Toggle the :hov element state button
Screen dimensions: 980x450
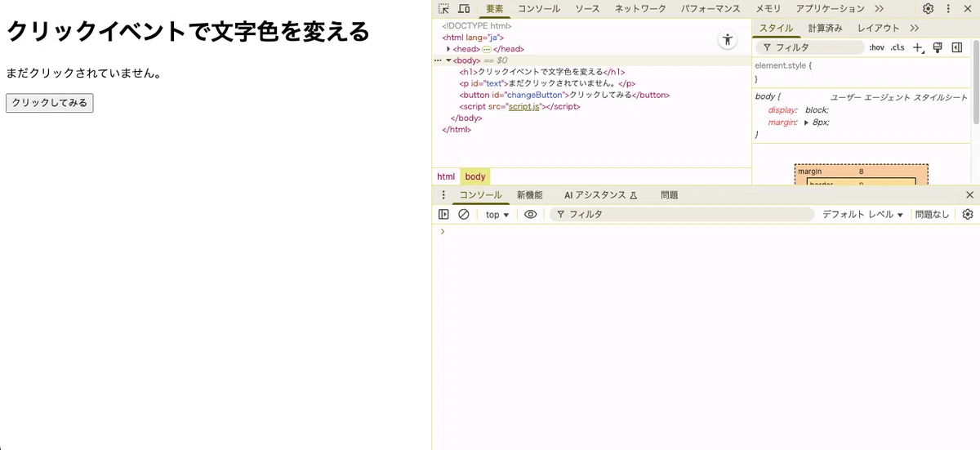[x=876, y=48]
